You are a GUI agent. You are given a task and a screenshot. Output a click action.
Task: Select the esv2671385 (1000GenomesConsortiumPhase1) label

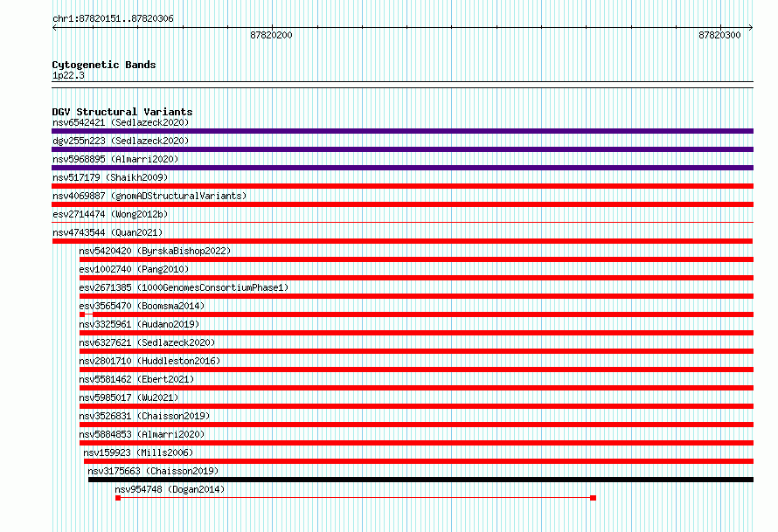click(x=184, y=287)
